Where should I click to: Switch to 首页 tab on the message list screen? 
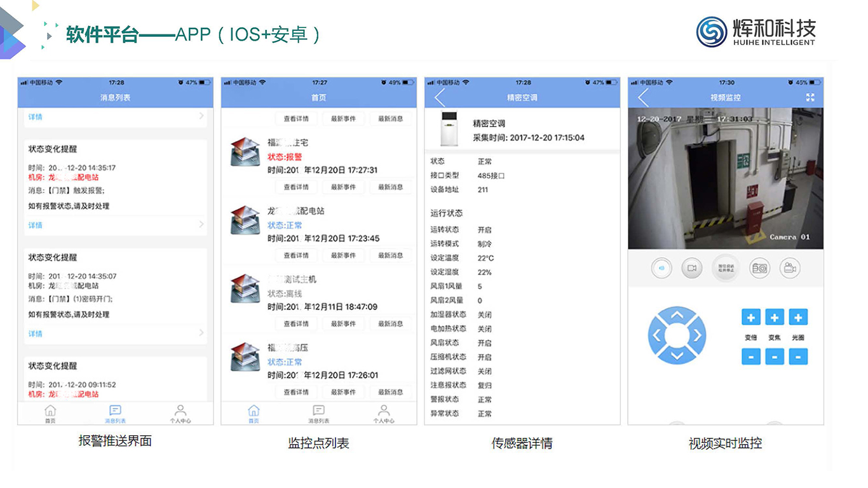coord(50,414)
